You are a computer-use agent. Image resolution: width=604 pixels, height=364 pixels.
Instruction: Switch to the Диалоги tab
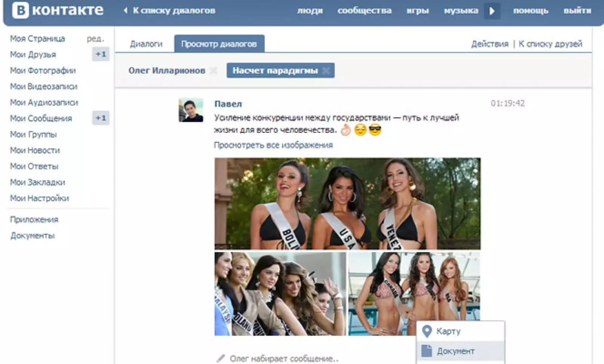(146, 44)
